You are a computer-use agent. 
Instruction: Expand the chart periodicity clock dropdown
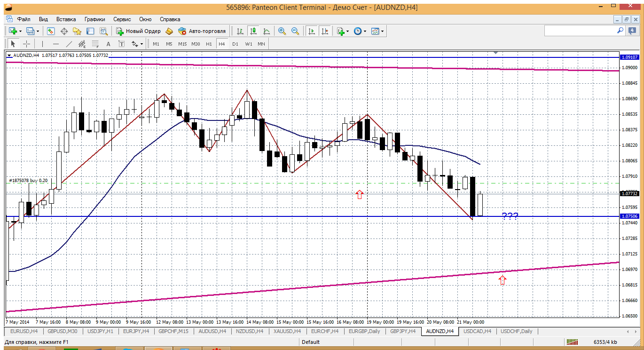pos(365,31)
